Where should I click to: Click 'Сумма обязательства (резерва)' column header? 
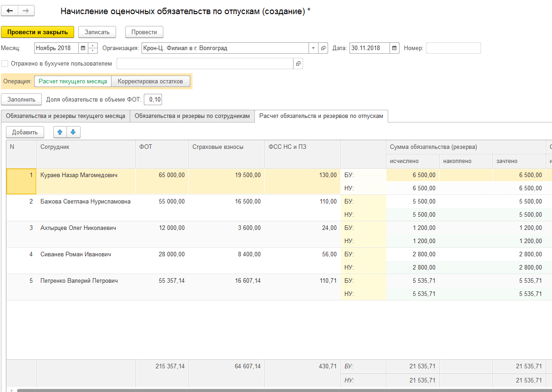tap(466, 147)
